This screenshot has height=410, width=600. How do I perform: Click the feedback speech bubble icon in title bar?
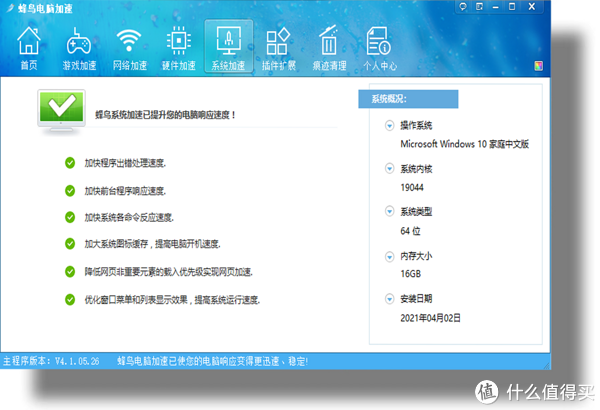[463, 7]
